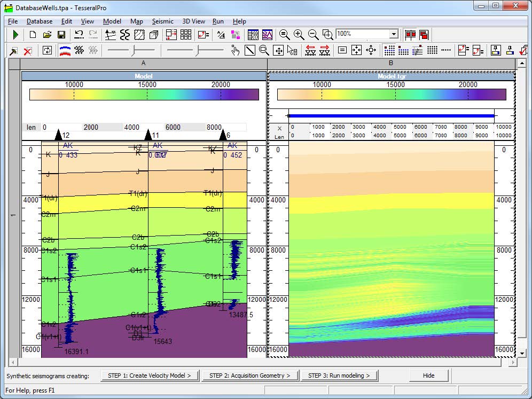The image size is (532, 399).
Task: Click STEP 1: Create Velocity Model button
Action: [150, 375]
